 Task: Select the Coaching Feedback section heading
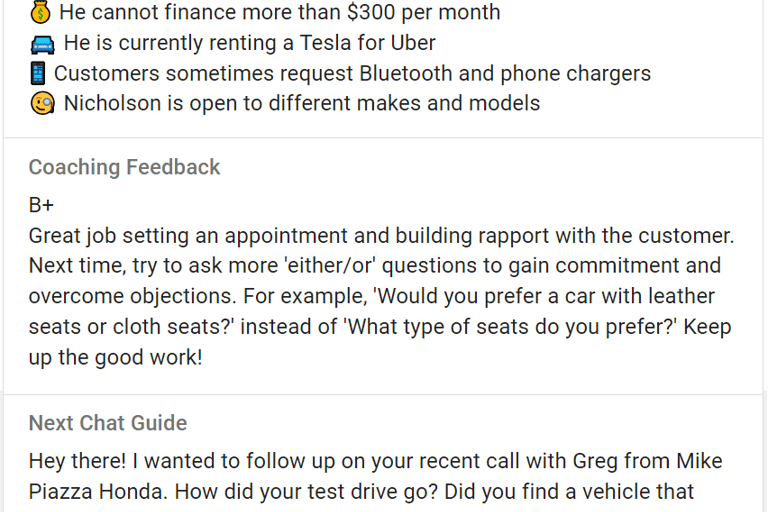[x=124, y=167]
